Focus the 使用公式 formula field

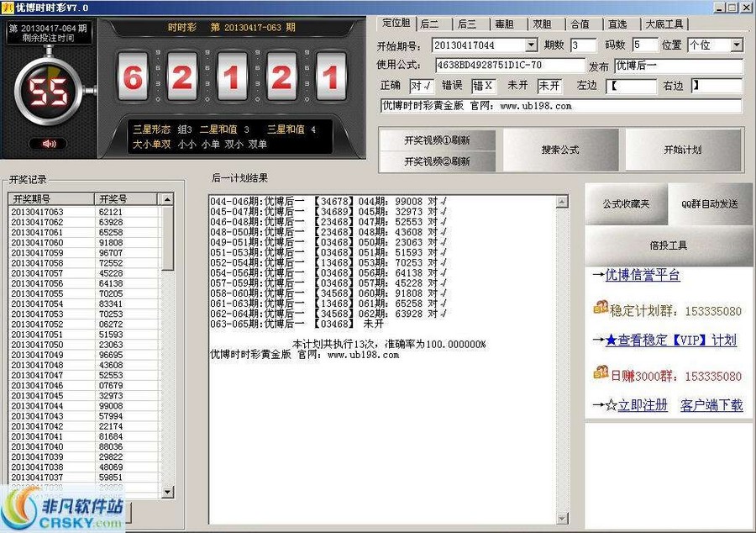click(x=510, y=65)
